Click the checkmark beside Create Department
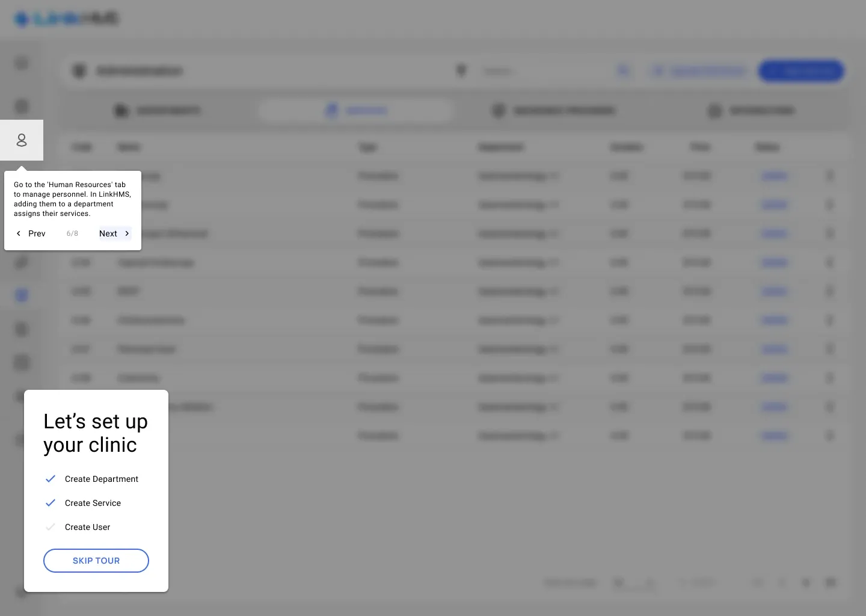Screen dimensions: 866x616 [51, 479]
